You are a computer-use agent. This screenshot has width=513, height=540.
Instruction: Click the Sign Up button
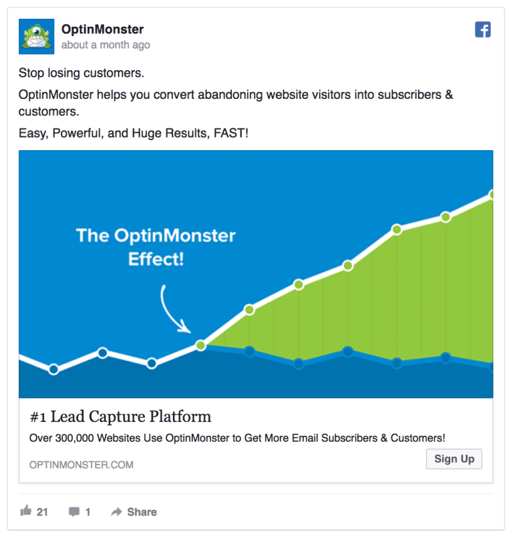tap(454, 459)
